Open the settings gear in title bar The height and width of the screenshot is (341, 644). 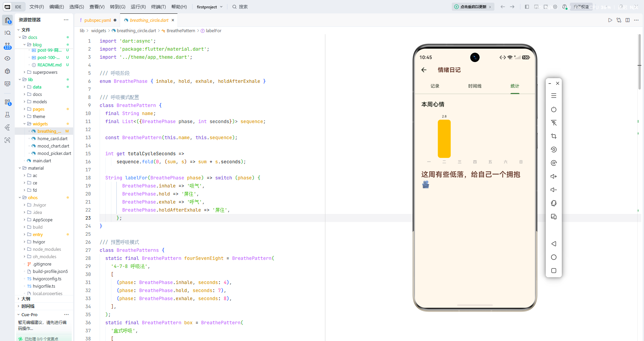point(555,7)
